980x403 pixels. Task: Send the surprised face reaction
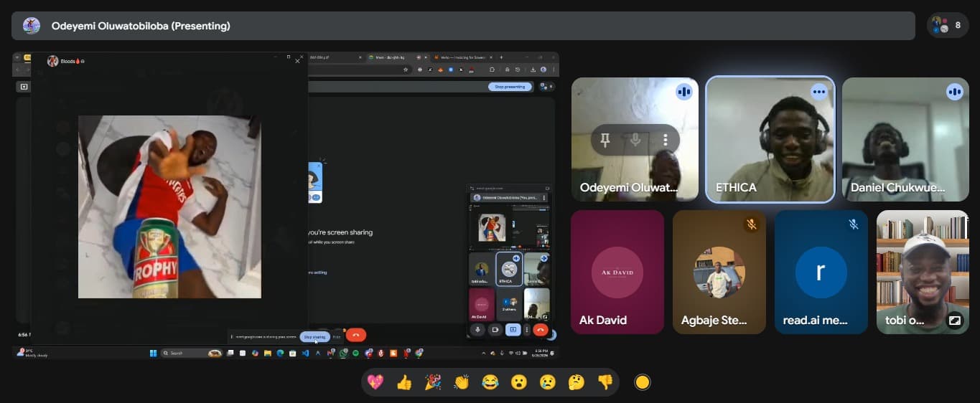pyautogui.click(x=519, y=382)
